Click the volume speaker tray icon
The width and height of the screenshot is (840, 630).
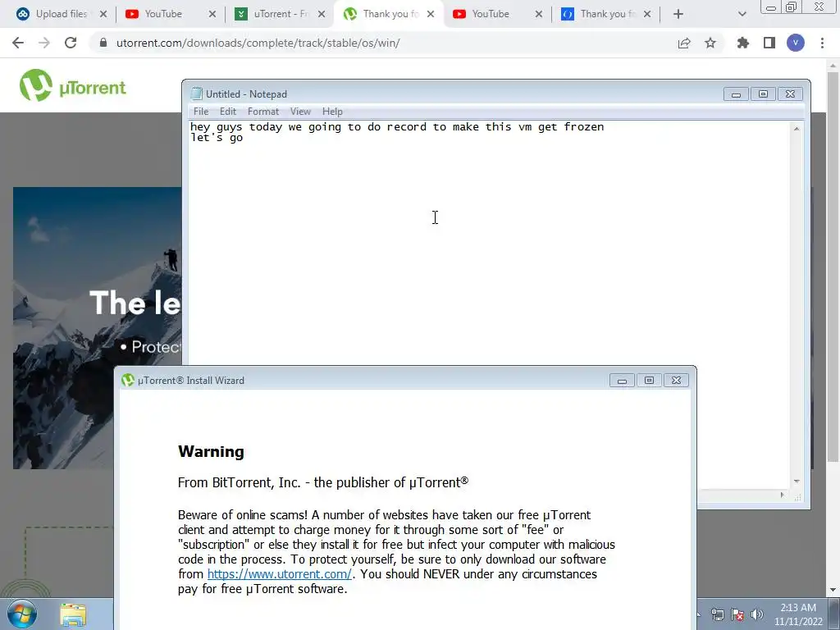756,614
